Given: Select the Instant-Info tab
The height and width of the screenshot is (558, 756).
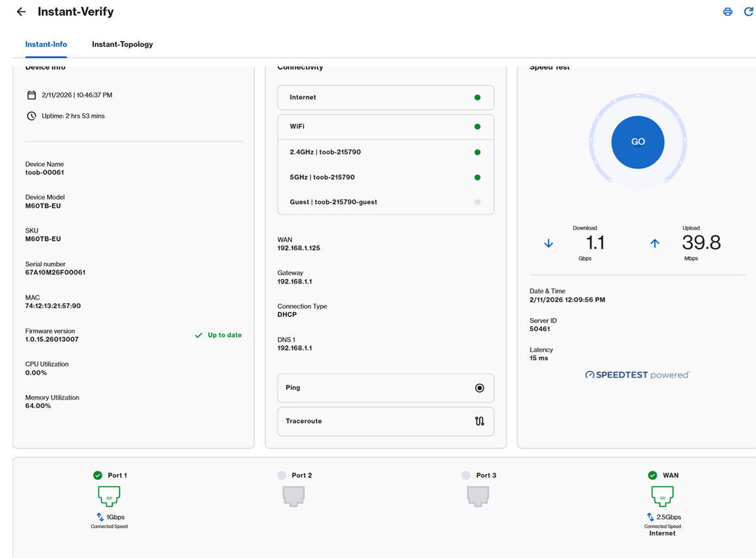Looking at the screenshot, I should [46, 44].
